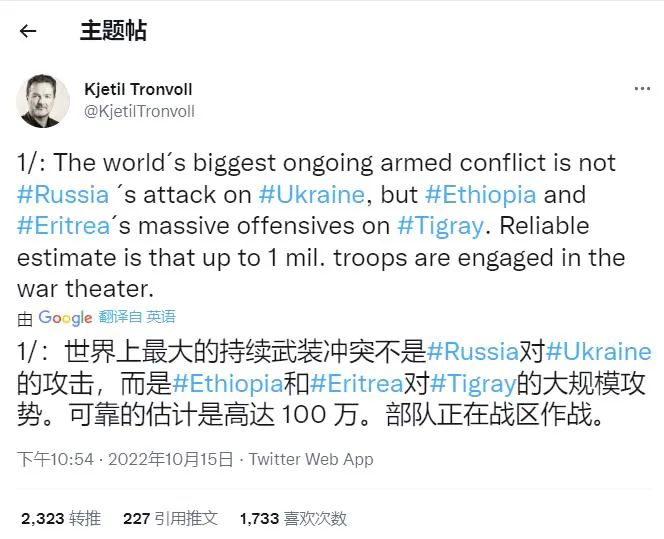The height and width of the screenshot is (539, 664).
Task: Click the Kjetil Tronvoll display name
Action: tap(138, 89)
